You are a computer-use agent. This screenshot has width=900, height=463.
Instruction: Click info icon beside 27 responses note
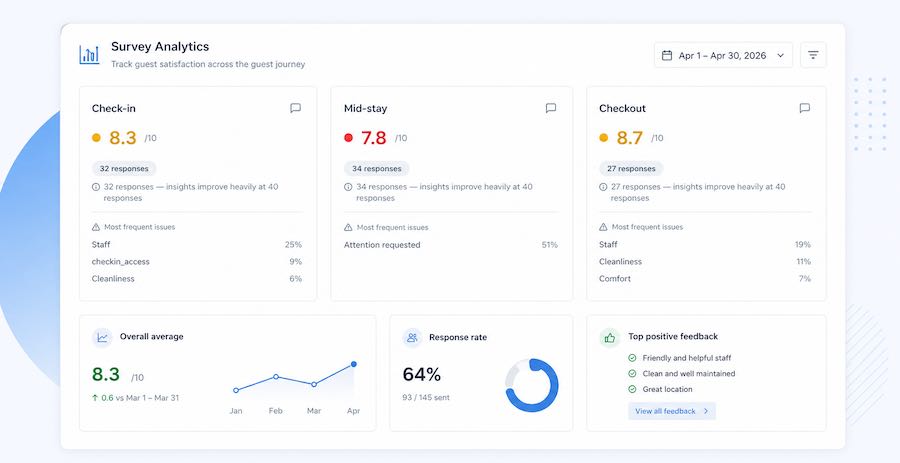[x=603, y=187]
